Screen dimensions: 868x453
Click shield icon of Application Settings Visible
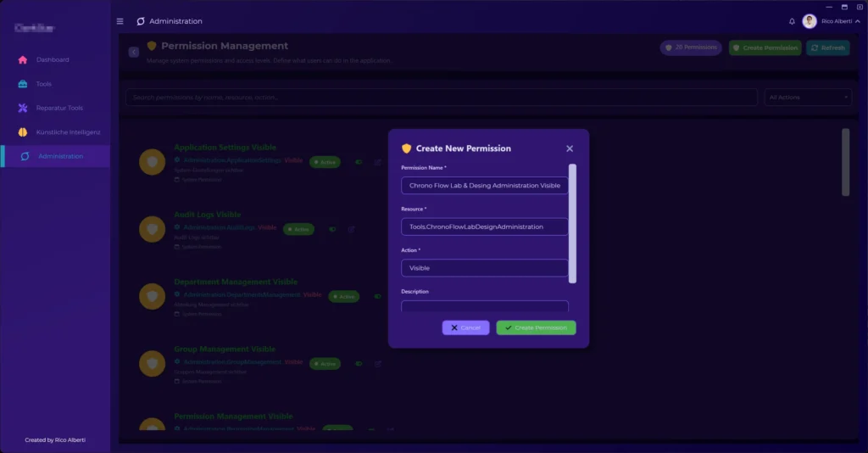coord(153,162)
